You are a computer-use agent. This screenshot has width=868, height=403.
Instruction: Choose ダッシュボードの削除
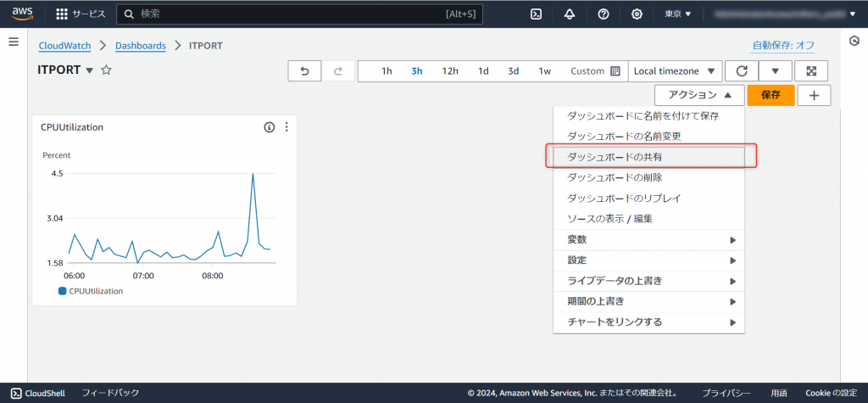pos(648,177)
